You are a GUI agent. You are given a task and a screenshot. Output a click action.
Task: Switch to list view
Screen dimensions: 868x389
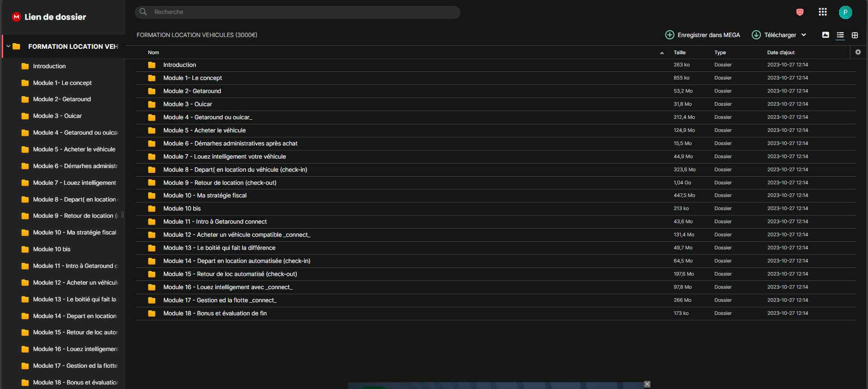(840, 35)
